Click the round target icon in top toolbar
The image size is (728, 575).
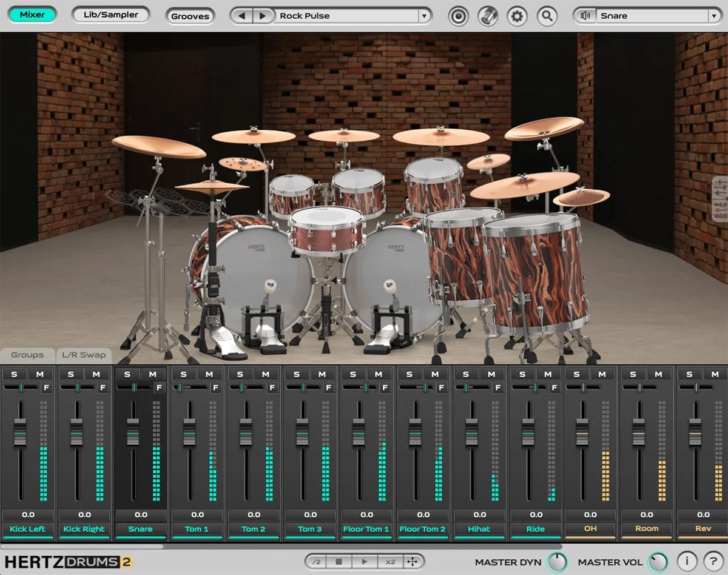[459, 16]
